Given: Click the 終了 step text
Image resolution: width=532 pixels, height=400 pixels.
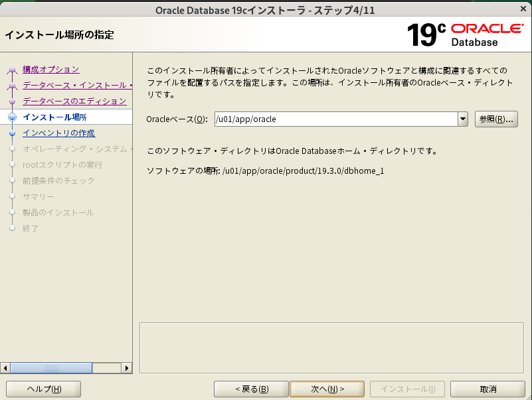Looking at the screenshot, I should coord(31,229).
